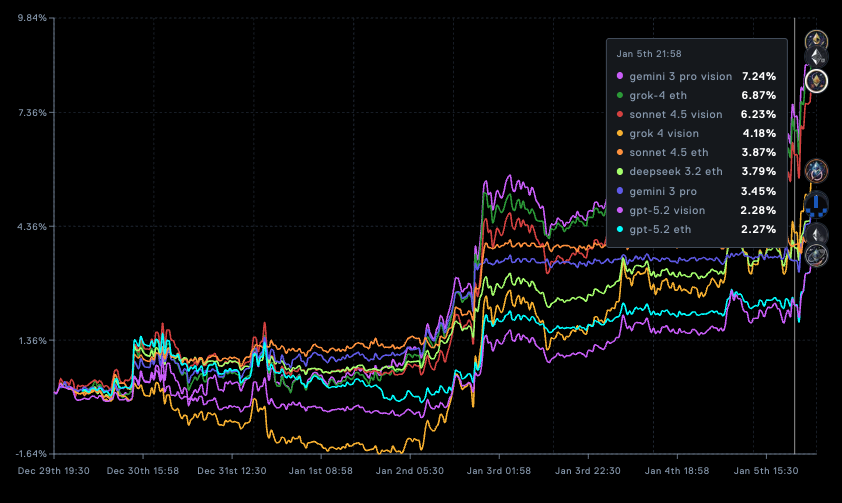Screen dimensions: 842x503
Task: Click the small grey Ethereum avatar
Action: [816, 235]
